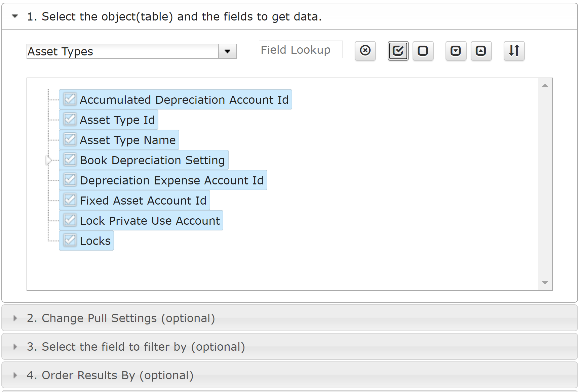Toggle the Fixed Asset Account Id checkbox

(x=70, y=200)
